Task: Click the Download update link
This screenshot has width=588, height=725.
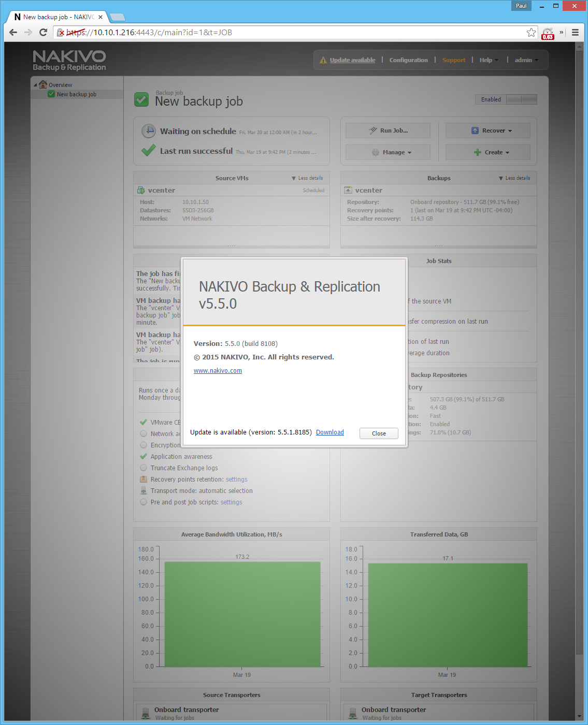Action: tap(330, 432)
